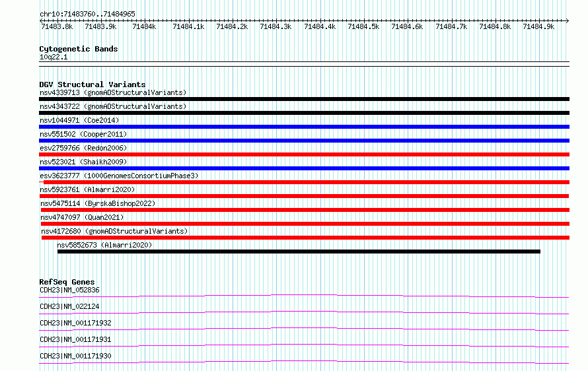This screenshot has width=588, height=371.
Task: Click the red bar for nsv5475114
Action: click(x=305, y=210)
